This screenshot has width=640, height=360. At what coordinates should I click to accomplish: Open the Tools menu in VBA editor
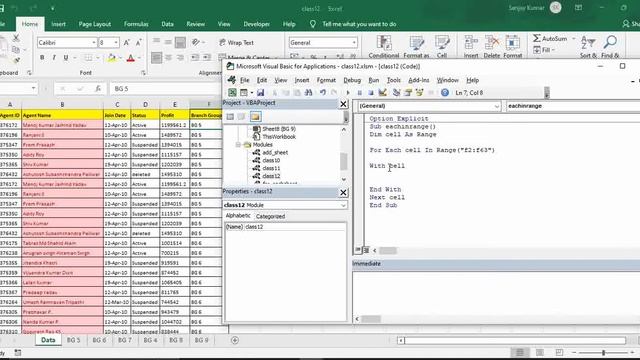(x=393, y=80)
